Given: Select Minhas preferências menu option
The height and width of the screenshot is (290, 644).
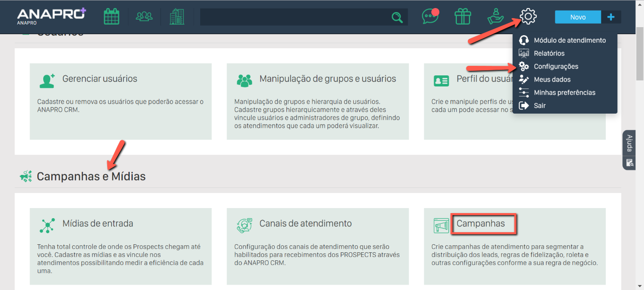Looking at the screenshot, I should pyautogui.click(x=564, y=92).
